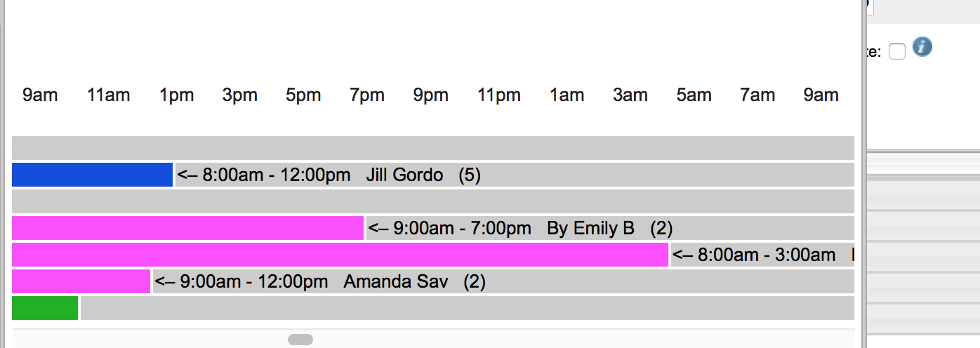980x348 pixels.
Task: Select Amanda Sav's magenta shift bar
Action: click(81, 281)
